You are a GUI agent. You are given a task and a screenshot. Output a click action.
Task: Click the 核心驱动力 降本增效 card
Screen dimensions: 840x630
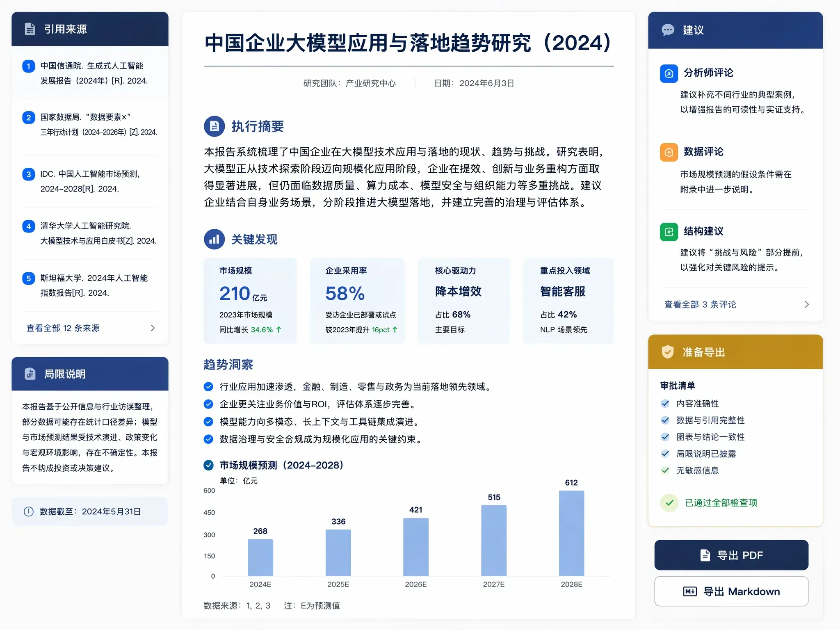tap(464, 300)
